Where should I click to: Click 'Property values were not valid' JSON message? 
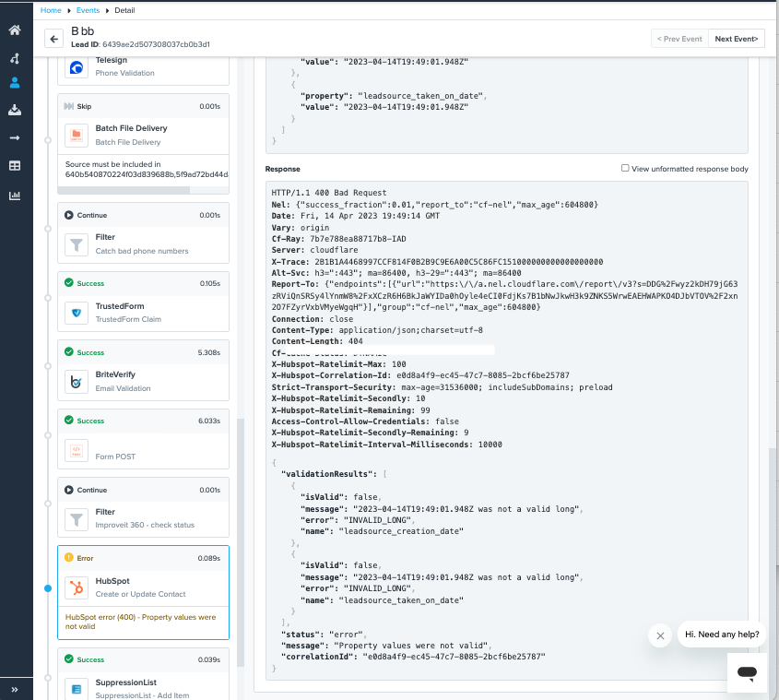tap(410, 646)
